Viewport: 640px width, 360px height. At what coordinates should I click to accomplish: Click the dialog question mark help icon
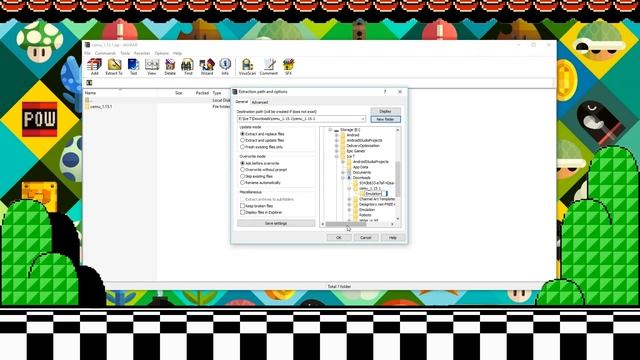coord(385,92)
